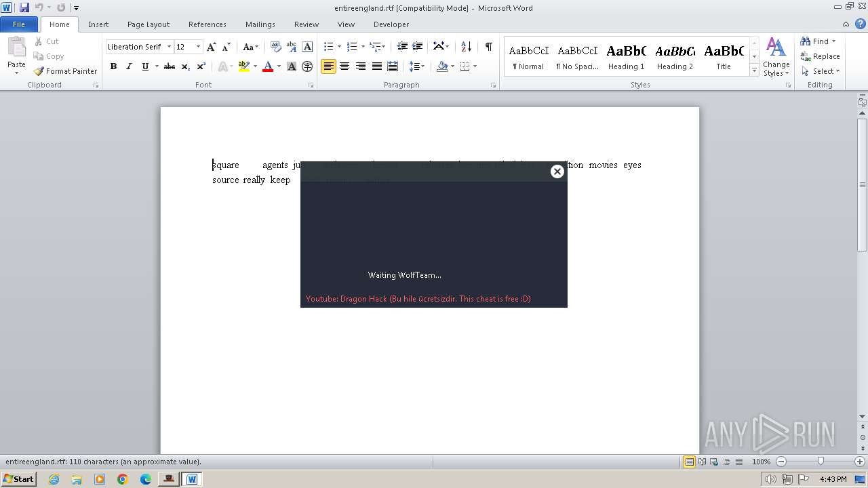Open the font size dropdown
Image resolution: width=868 pixels, height=488 pixels.
pos(198,47)
